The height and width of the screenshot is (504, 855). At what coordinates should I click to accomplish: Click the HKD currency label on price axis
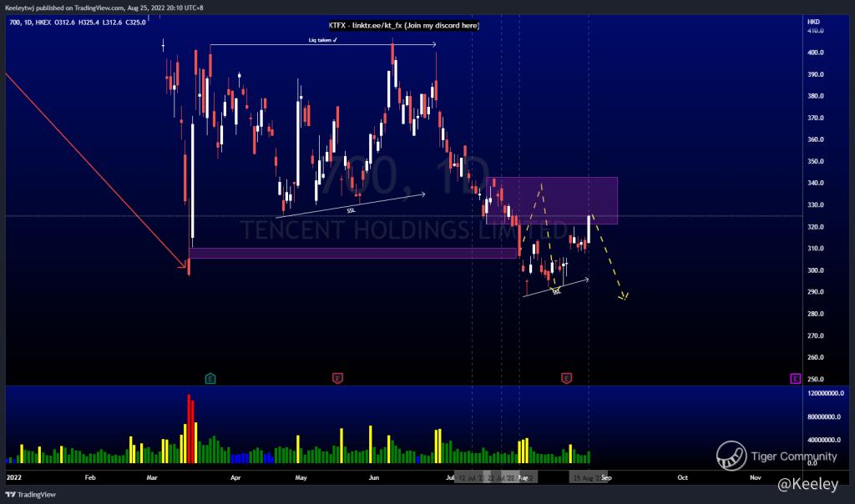[813, 22]
